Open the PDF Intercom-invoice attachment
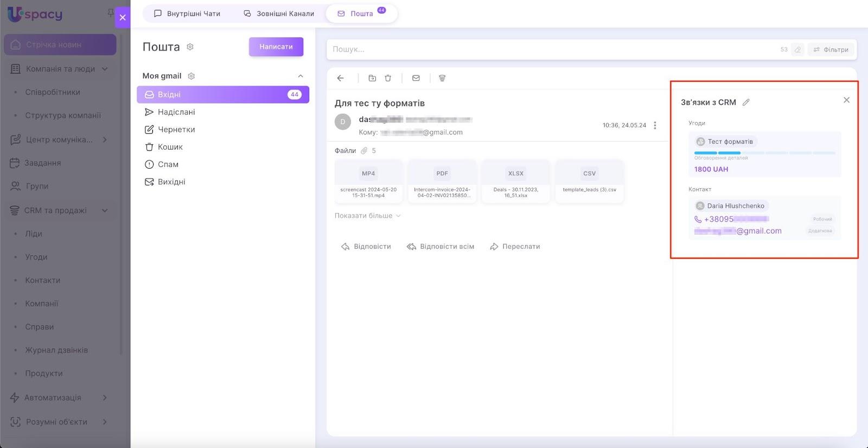 [442, 182]
